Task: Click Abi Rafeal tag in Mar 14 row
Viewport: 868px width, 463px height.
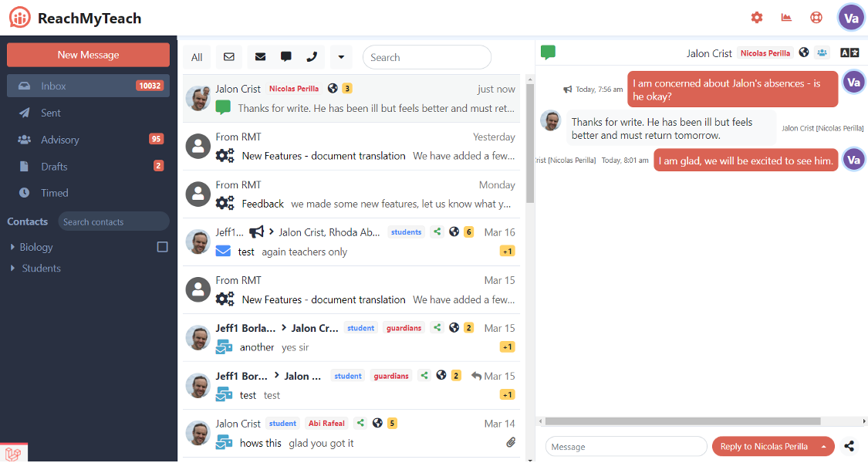Action: pos(326,423)
